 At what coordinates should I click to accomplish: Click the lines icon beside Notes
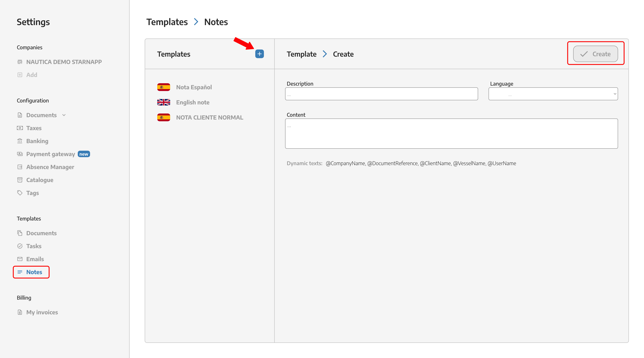pyautogui.click(x=20, y=272)
